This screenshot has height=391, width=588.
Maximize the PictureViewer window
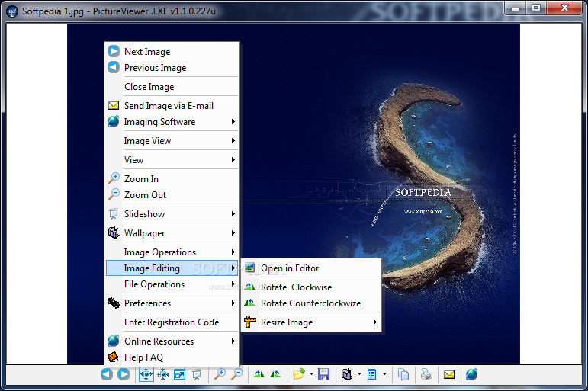click(x=536, y=8)
